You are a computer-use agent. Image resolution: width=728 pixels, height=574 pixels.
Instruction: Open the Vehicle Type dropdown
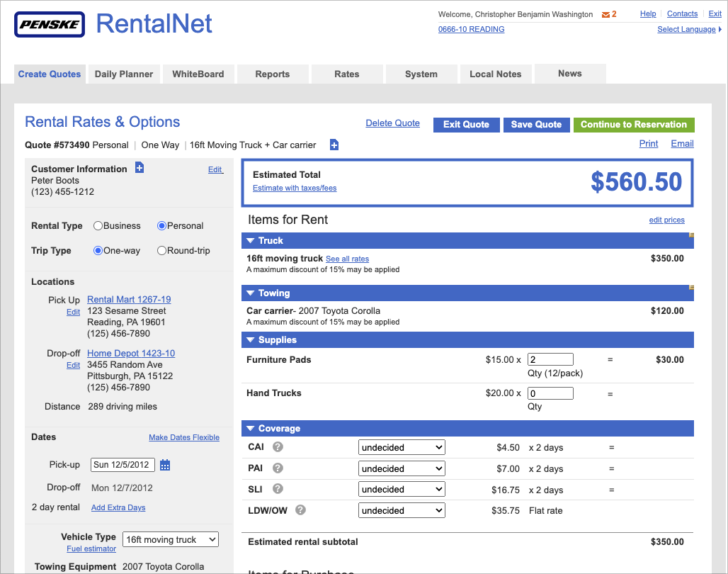click(x=171, y=539)
